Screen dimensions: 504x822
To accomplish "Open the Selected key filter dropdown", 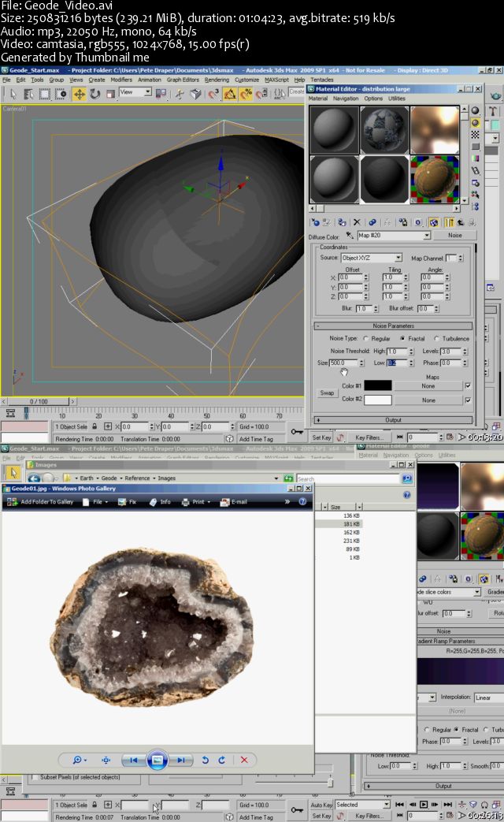I will [362, 804].
